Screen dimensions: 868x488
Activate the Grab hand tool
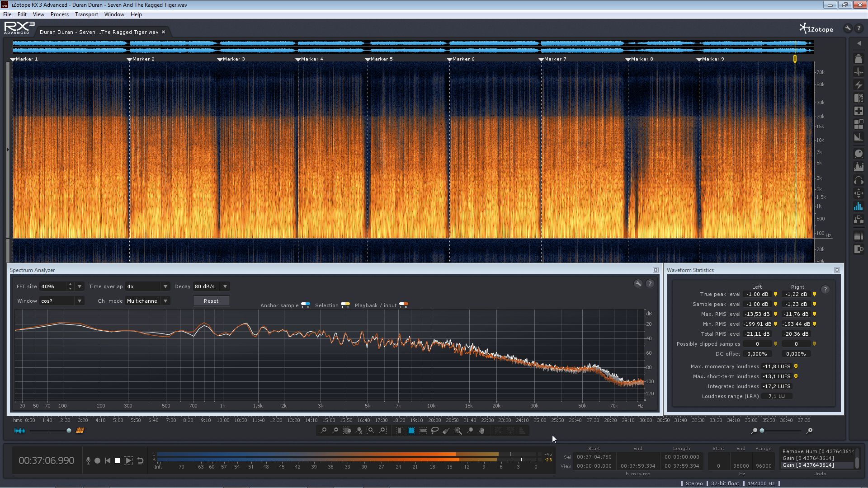tap(481, 431)
